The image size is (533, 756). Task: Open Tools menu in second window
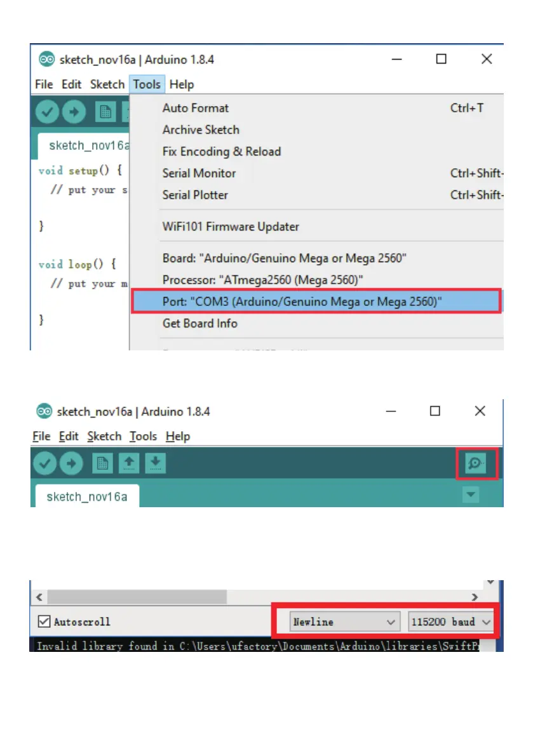(x=144, y=436)
